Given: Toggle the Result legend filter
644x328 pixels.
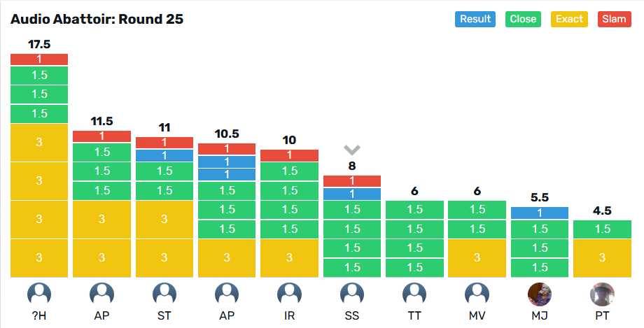Looking at the screenshot, I should (x=475, y=19).
